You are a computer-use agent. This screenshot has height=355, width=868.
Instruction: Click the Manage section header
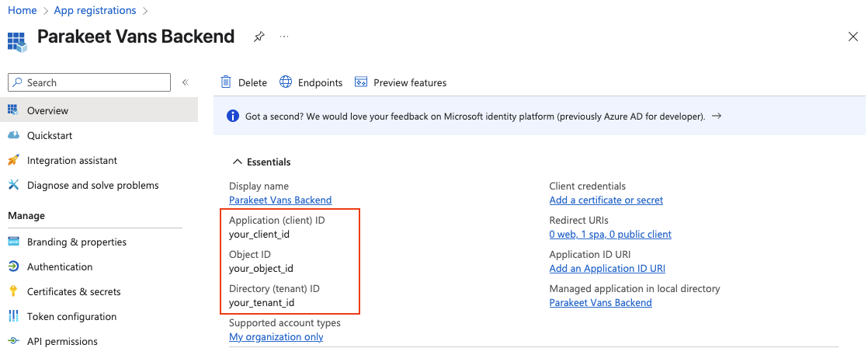pyautogui.click(x=26, y=215)
